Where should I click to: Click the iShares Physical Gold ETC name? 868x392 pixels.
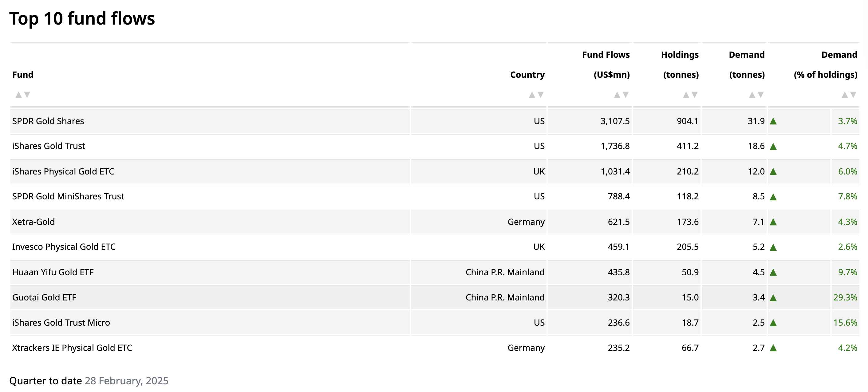pyautogui.click(x=63, y=172)
